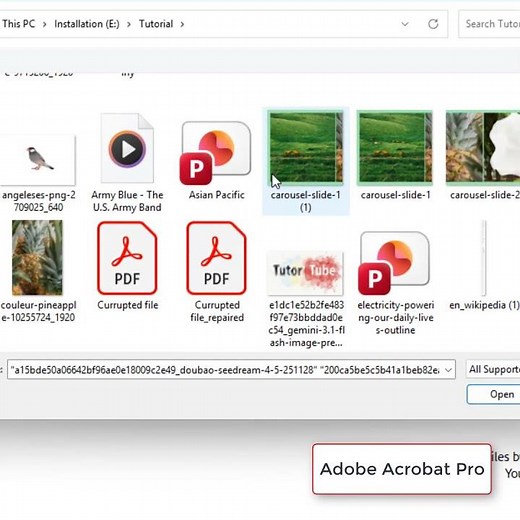The height and width of the screenshot is (520, 520).
Task: Select the carousel-slide-1 image without (1)
Action: pos(395,148)
